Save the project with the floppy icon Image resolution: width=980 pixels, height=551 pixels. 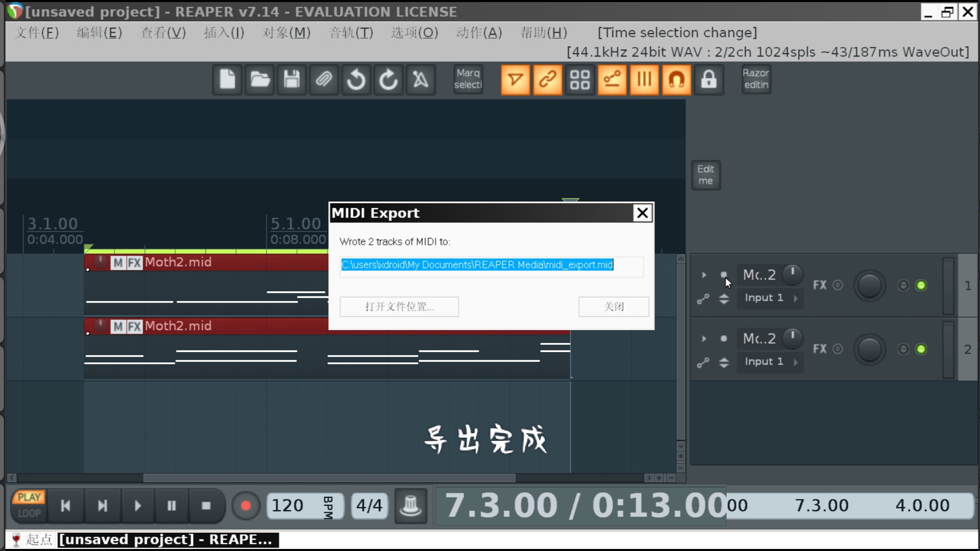point(292,80)
